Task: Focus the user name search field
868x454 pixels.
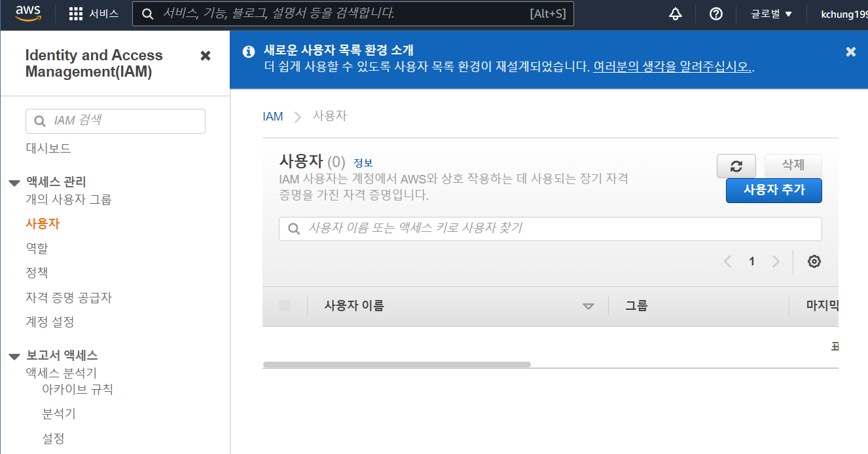Action: 551,229
